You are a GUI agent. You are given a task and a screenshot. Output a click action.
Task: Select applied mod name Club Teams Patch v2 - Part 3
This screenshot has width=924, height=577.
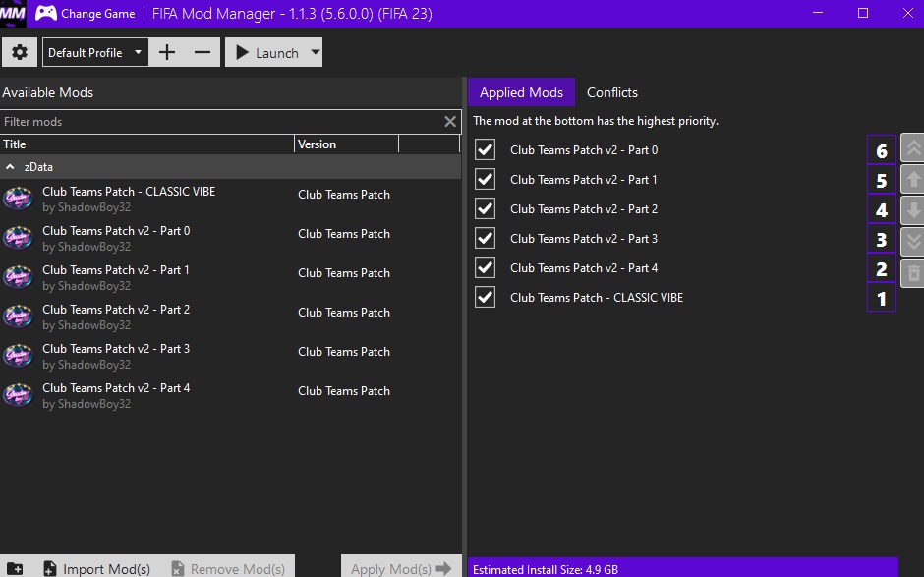point(583,239)
